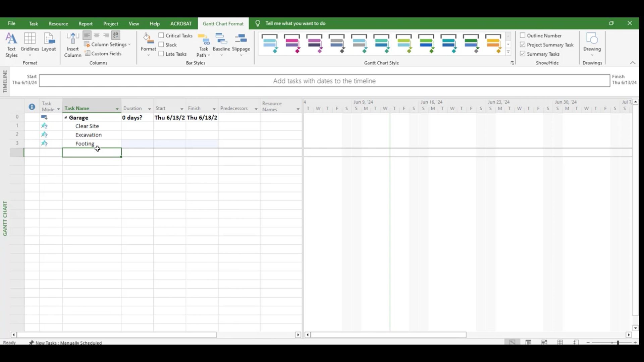
Task: Switch to the Resource tab
Action: pyautogui.click(x=58, y=23)
